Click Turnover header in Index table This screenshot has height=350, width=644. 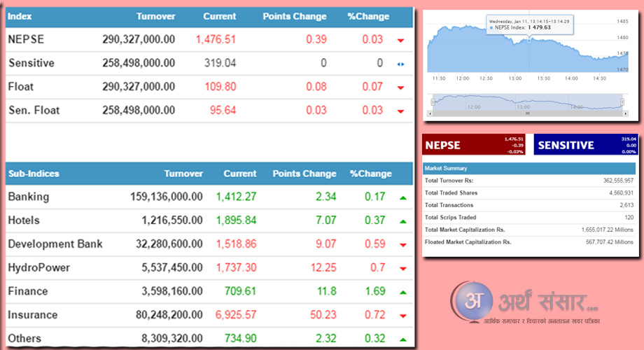pos(155,16)
